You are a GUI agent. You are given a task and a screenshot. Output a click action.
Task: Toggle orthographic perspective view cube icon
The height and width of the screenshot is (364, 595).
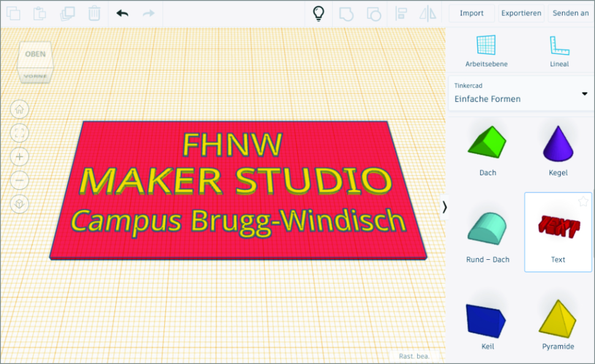tap(20, 203)
